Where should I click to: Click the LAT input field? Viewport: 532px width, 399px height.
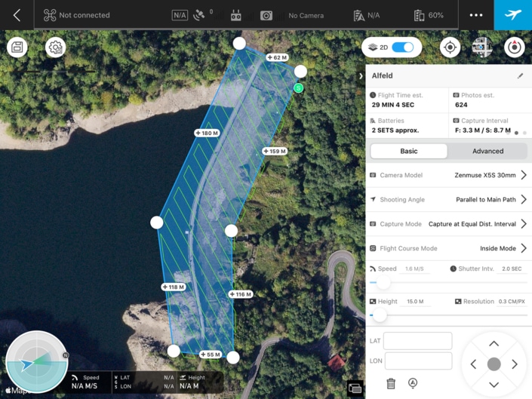417,341
